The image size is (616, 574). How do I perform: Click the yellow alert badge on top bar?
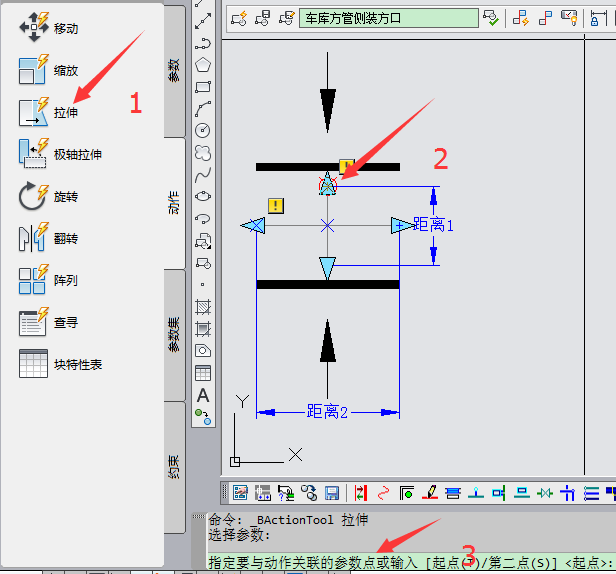(x=346, y=166)
